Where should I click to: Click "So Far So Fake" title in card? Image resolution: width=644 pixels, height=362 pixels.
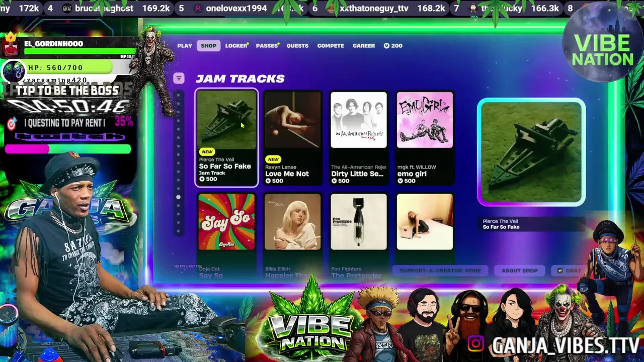[225, 166]
